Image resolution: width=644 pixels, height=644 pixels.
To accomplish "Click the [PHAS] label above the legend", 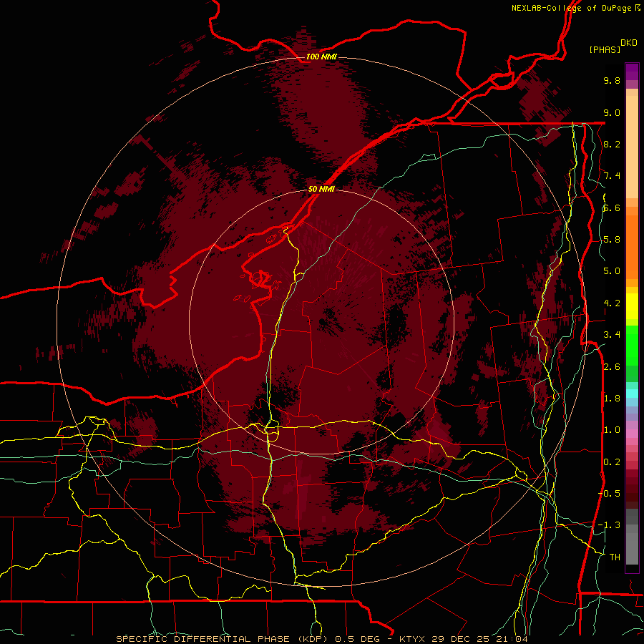I will (x=605, y=49).
